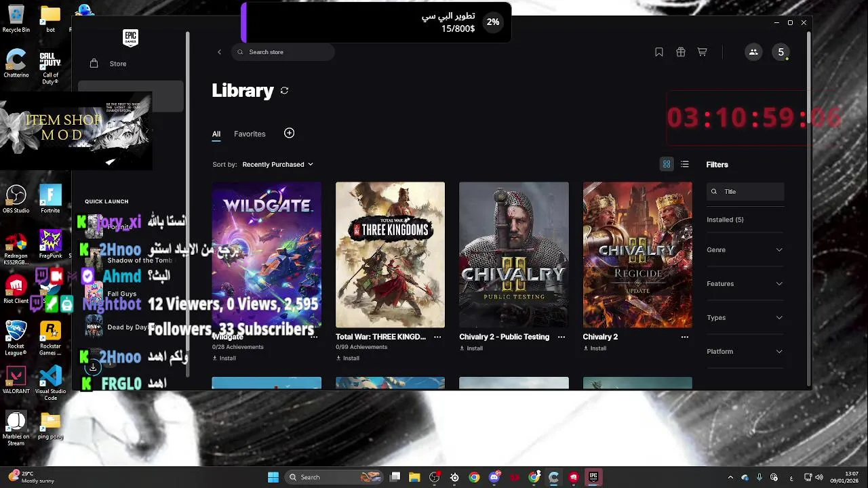This screenshot has width=868, height=488.
Task: Open the Windows Start menu
Action: tap(273, 477)
